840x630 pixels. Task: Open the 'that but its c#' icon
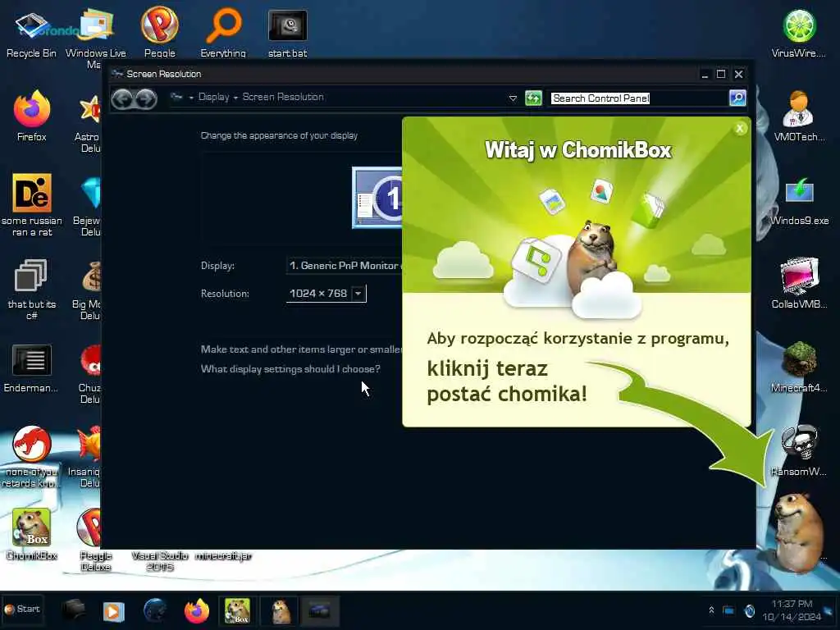tap(32, 290)
